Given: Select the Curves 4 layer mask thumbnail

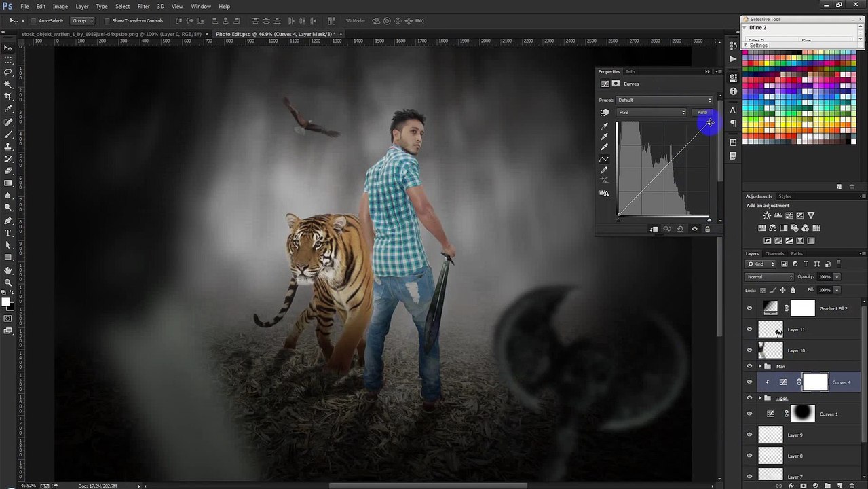Looking at the screenshot, I should coord(816,382).
